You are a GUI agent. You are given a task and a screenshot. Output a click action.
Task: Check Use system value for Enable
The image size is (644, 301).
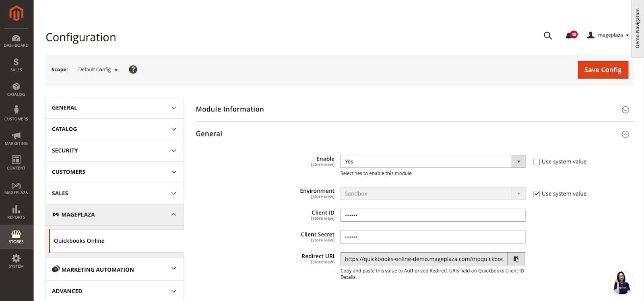pyautogui.click(x=537, y=162)
